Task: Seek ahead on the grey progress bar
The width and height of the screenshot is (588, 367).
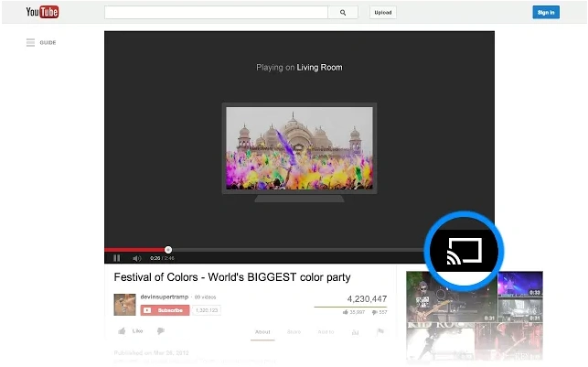Action: point(296,250)
